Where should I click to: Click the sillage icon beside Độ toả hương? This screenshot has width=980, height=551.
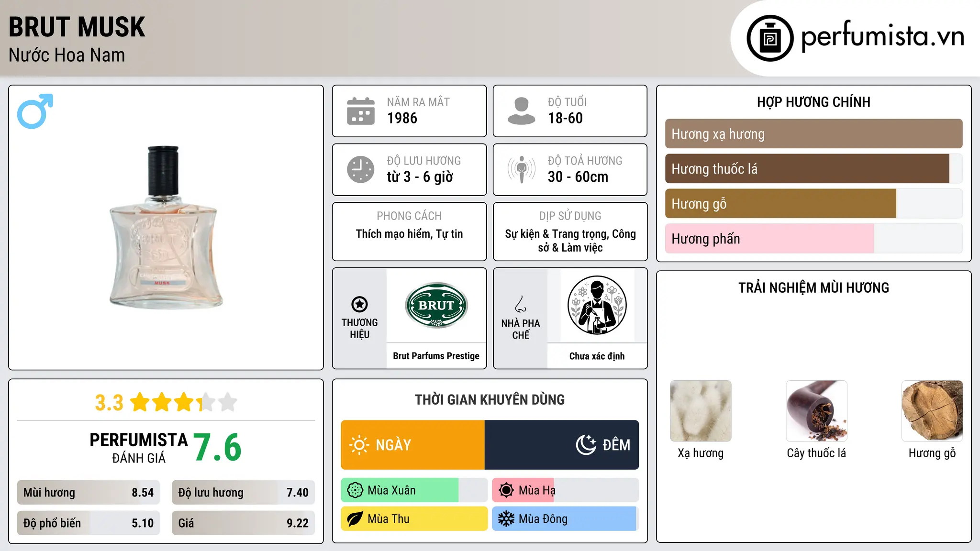522,169
